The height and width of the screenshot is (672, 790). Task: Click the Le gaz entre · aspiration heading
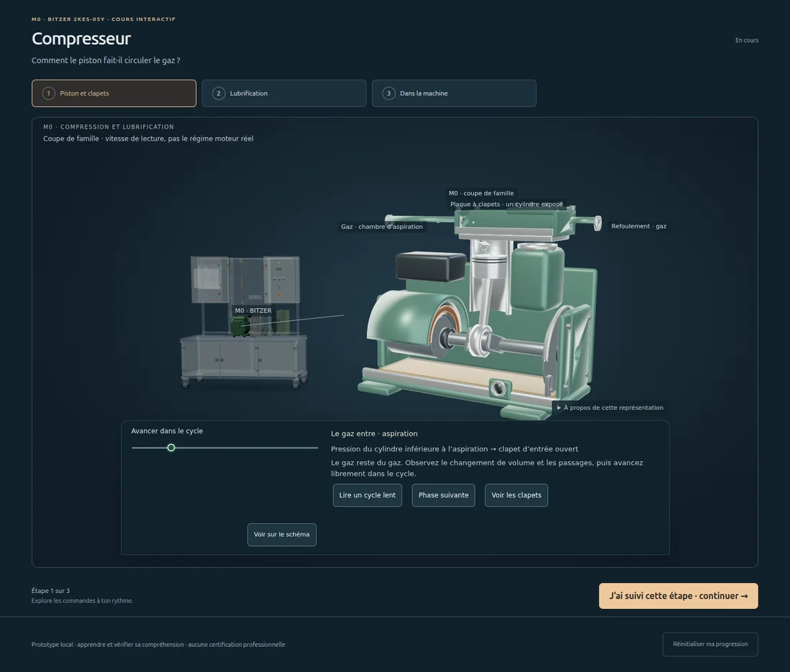coord(374,434)
